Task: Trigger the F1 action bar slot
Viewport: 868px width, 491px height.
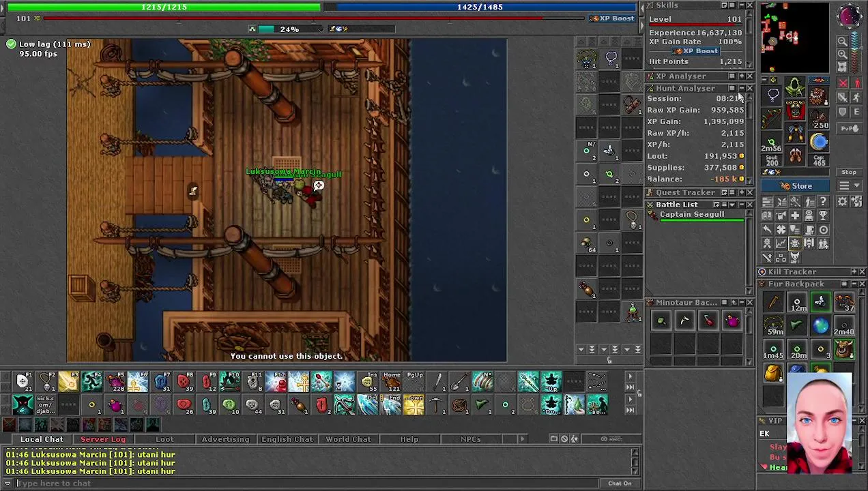Action: (23, 383)
